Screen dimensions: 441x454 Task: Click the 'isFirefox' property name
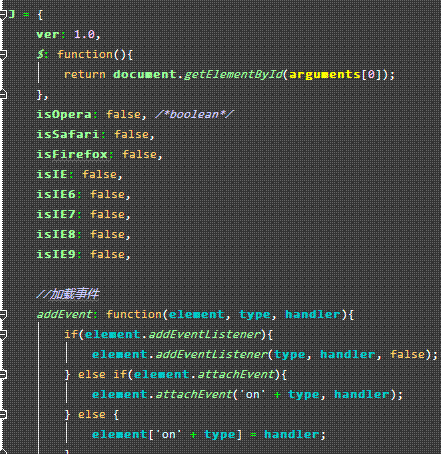72,154
